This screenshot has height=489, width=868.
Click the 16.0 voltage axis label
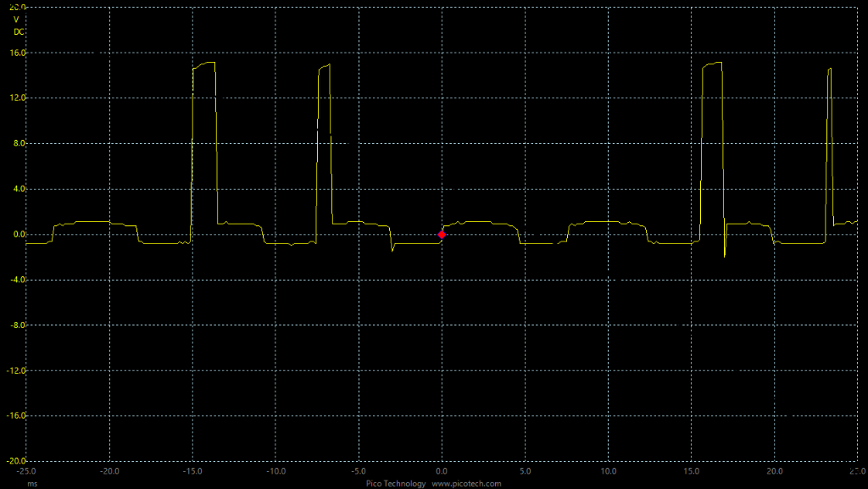18,53
